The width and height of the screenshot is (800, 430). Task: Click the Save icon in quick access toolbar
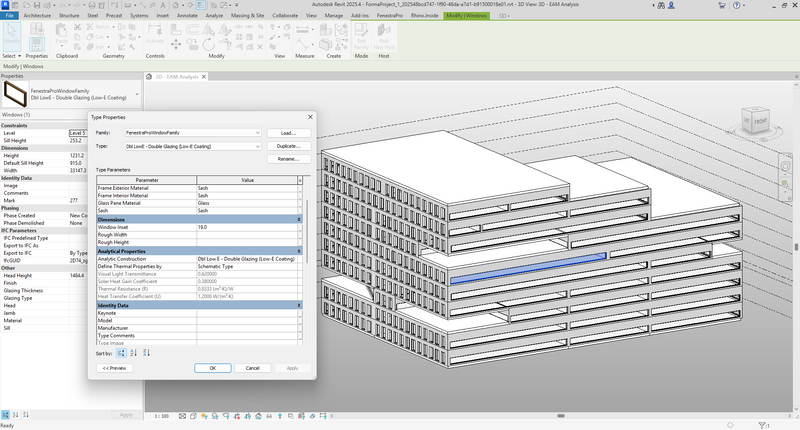tap(36, 5)
